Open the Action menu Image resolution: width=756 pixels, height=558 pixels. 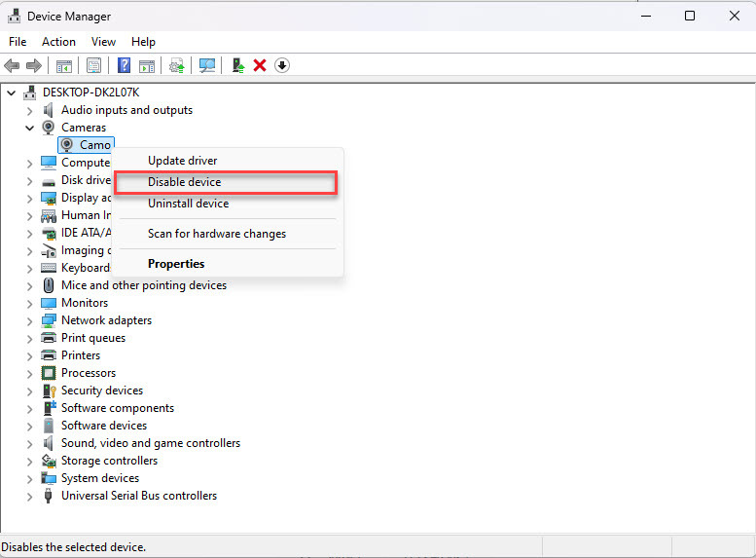[x=58, y=42]
